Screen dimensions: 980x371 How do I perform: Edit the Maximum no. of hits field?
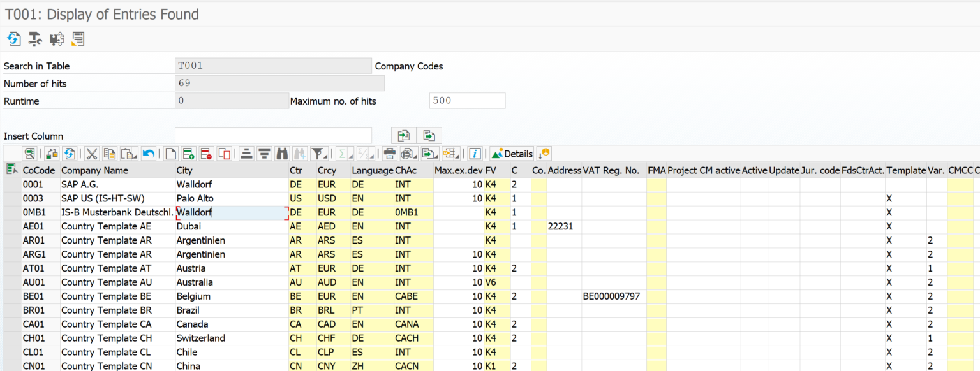pyautogui.click(x=467, y=101)
